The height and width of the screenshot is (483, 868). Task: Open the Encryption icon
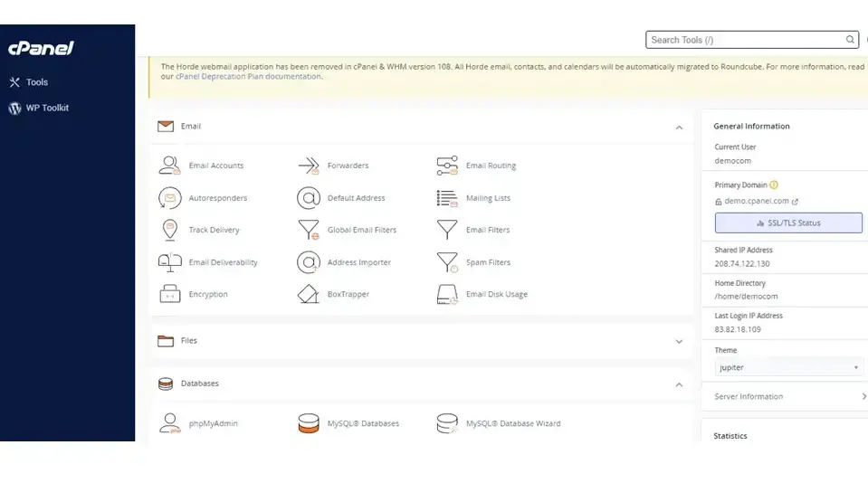pos(169,294)
